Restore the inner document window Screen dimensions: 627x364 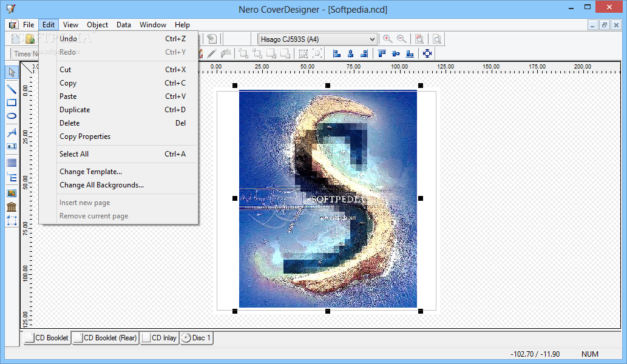point(604,25)
